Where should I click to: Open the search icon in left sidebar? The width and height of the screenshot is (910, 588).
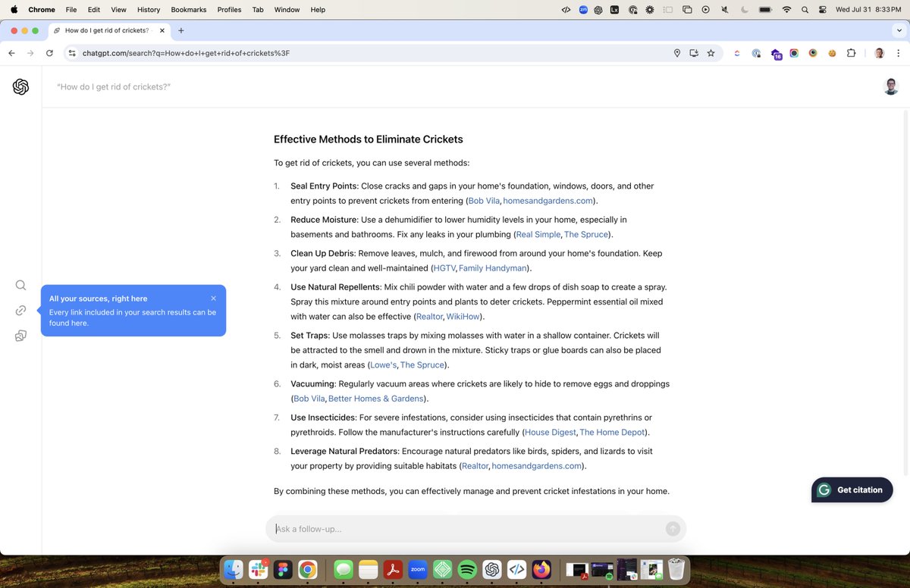coord(20,285)
